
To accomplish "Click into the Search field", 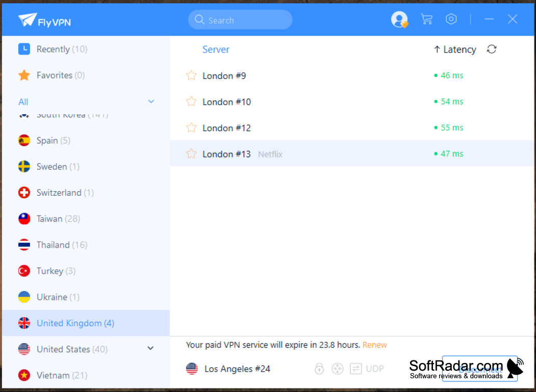I will point(240,19).
